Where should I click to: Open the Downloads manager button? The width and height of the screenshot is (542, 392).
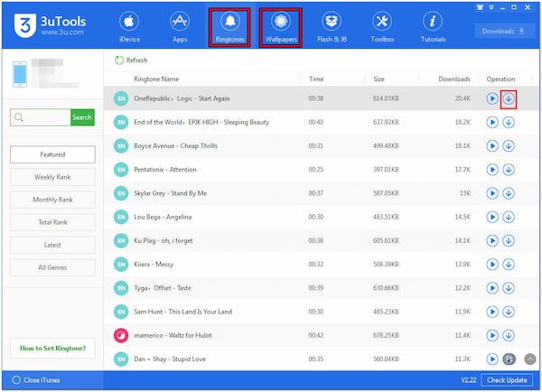[x=504, y=31]
